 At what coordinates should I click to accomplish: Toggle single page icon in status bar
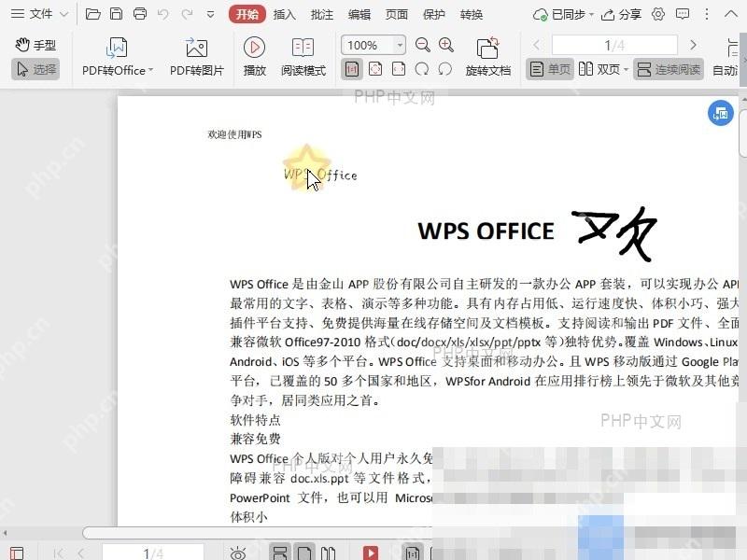[x=304, y=553]
